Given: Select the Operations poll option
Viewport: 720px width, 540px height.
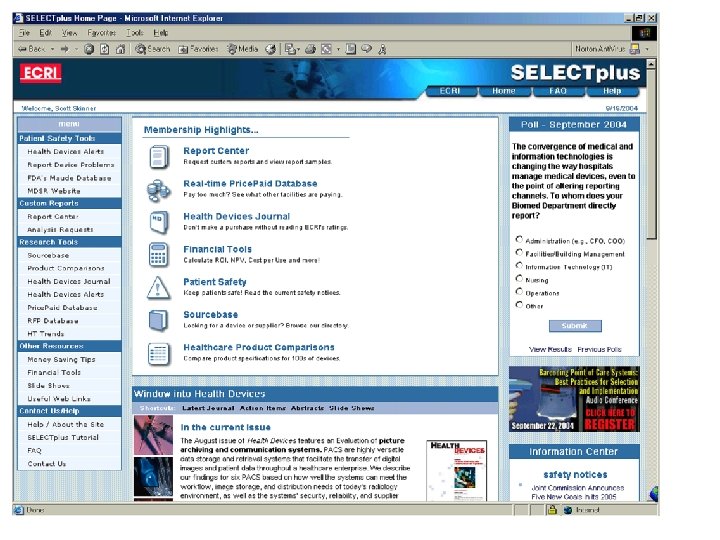Looking at the screenshot, I should (x=519, y=292).
